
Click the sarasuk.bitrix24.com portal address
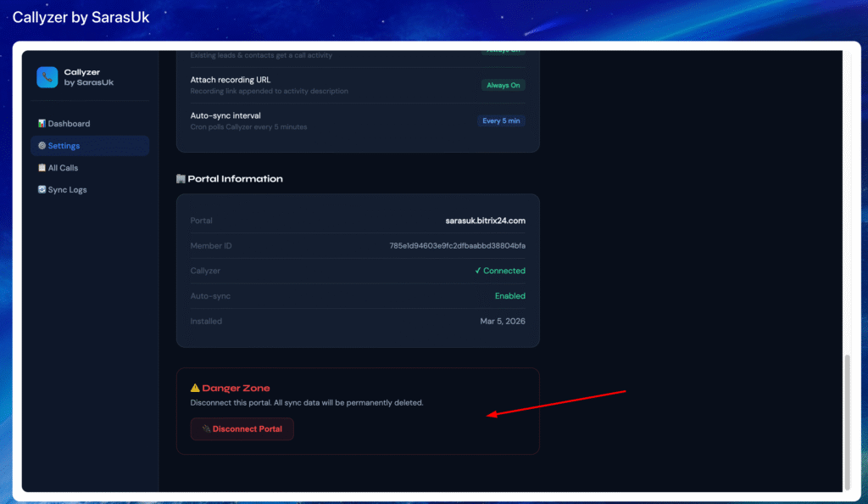[x=485, y=221]
